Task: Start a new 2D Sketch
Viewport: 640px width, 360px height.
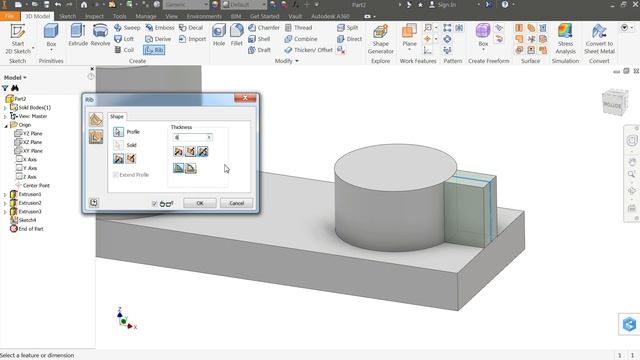Action: [x=18, y=39]
